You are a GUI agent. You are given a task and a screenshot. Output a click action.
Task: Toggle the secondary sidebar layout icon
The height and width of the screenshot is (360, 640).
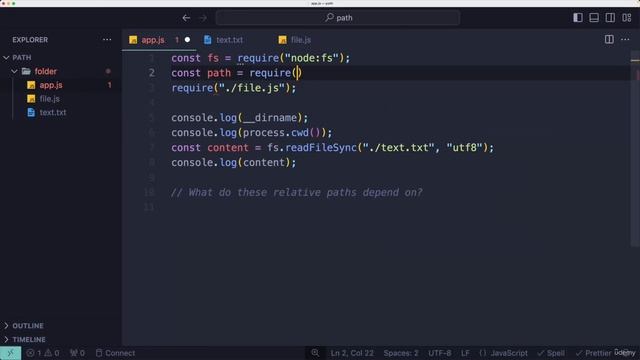[x=610, y=18]
